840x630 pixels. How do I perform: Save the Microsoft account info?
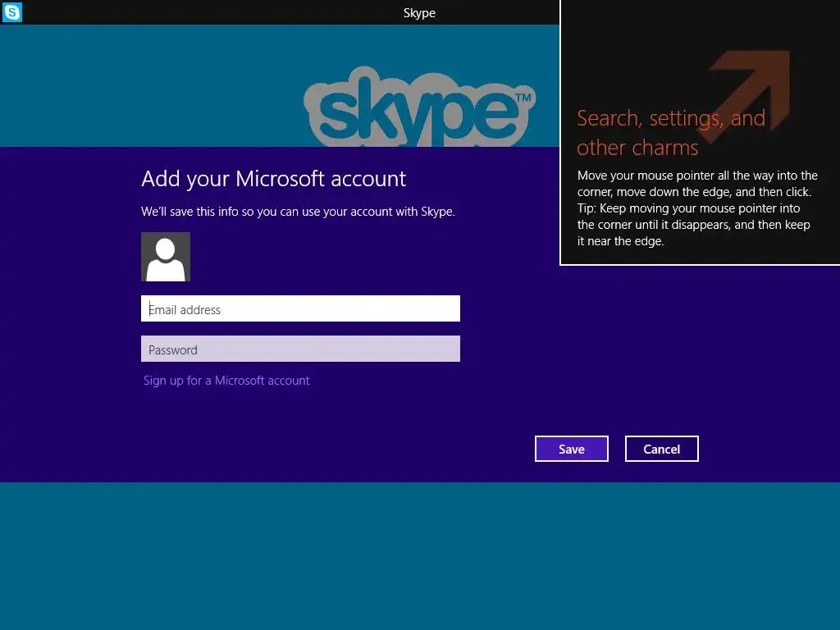tap(572, 449)
